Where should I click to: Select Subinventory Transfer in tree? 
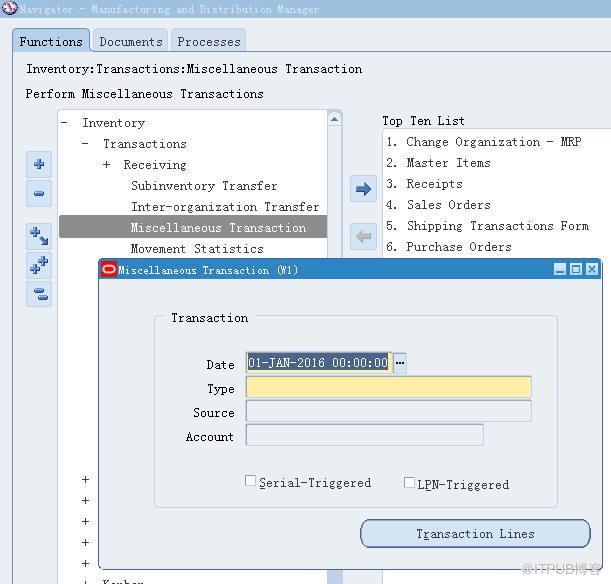[204, 186]
